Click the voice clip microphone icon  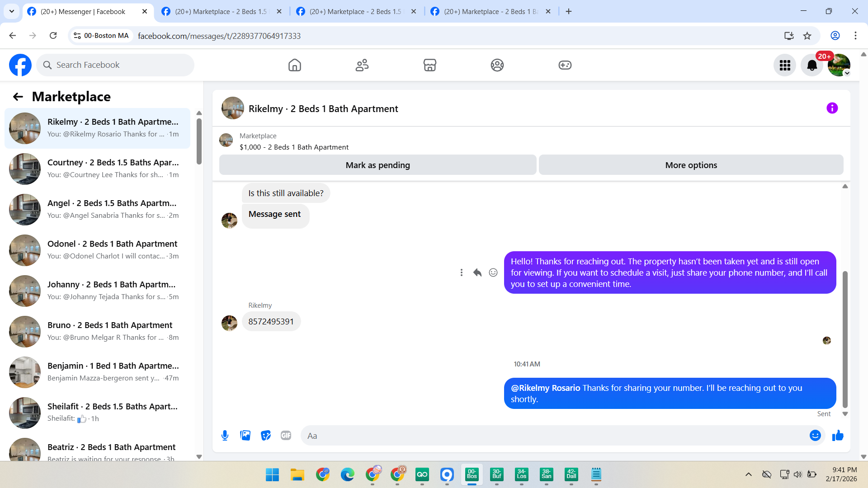point(225,436)
